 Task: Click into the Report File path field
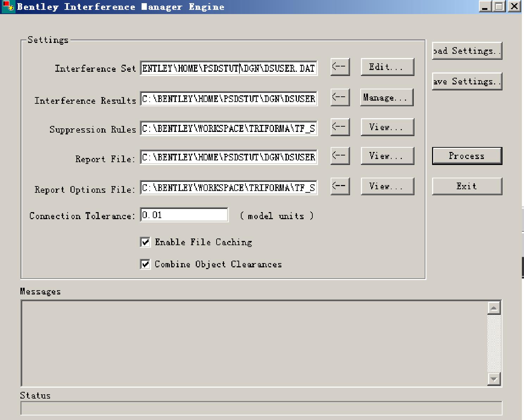tap(229, 157)
